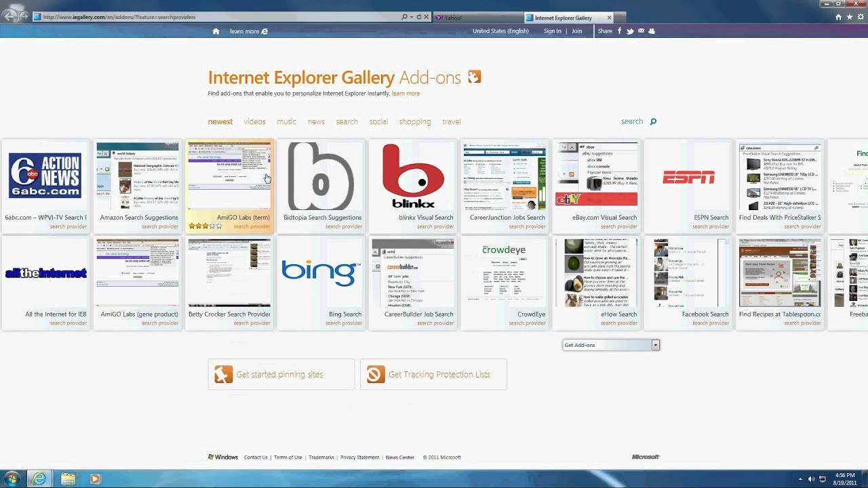
Task: Click the gallery home icon
Action: pyautogui.click(x=216, y=31)
